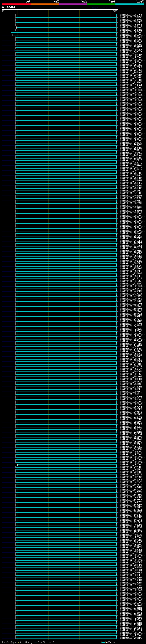Select the AU188478 query label
The width and height of the screenshot is (146, 644).
pyautogui.click(x=8, y=8)
